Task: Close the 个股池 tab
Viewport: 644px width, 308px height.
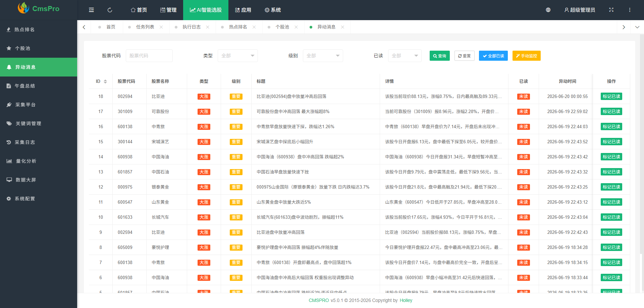Action: [296, 27]
